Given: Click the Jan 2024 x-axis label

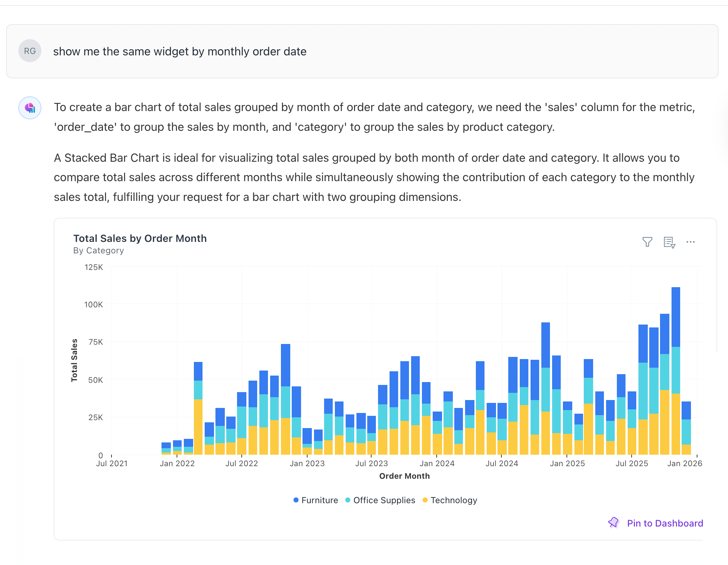Looking at the screenshot, I should click(x=437, y=463).
